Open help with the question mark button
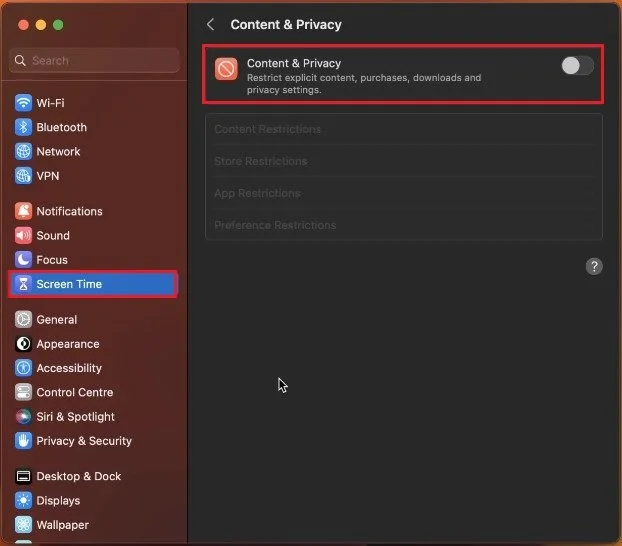 tap(594, 266)
